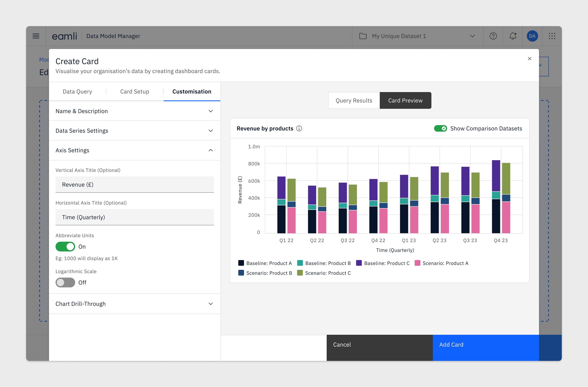Open the hamburger navigation menu
Viewport: 588px width, 387px height.
coord(36,36)
